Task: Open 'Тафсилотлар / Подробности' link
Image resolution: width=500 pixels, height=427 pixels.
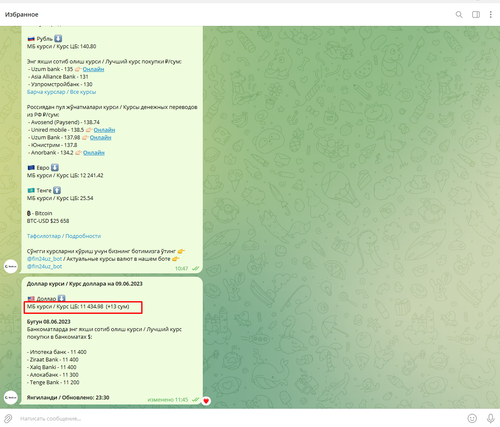Action: point(64,236)
